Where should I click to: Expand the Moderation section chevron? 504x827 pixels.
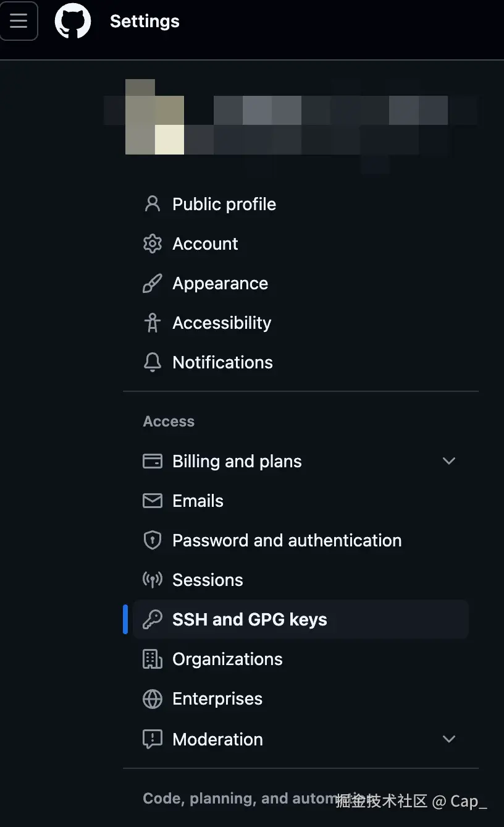coord(449,739)
